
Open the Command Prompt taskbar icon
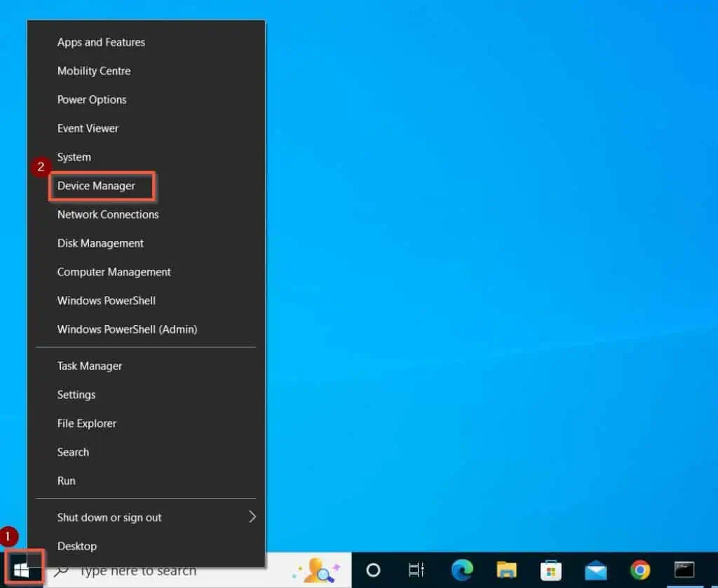coord(684,570)
